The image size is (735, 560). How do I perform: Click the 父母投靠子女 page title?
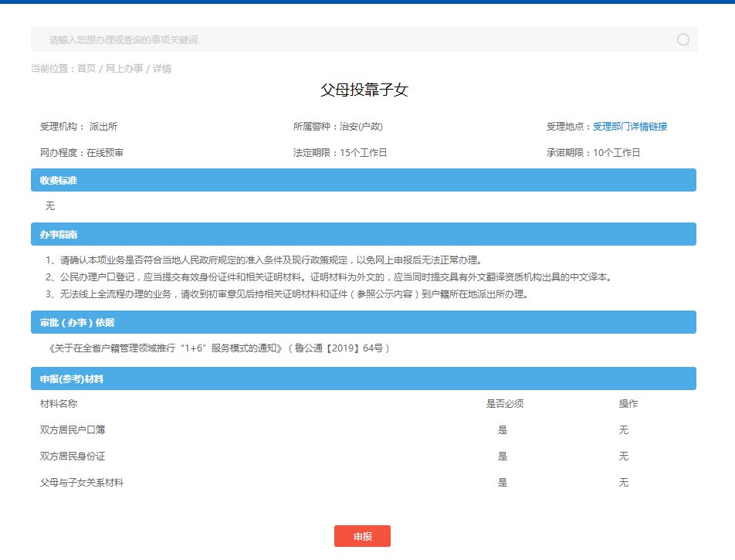[x=364, y=90]
